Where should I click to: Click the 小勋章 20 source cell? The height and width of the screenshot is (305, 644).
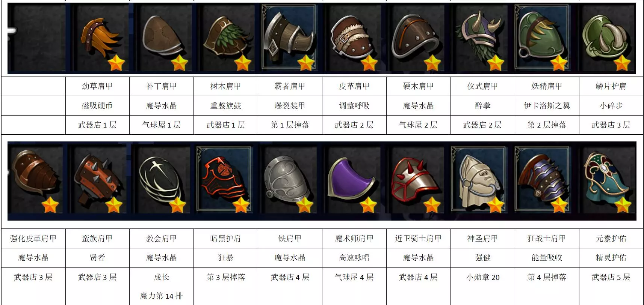[x=483, y=277]
